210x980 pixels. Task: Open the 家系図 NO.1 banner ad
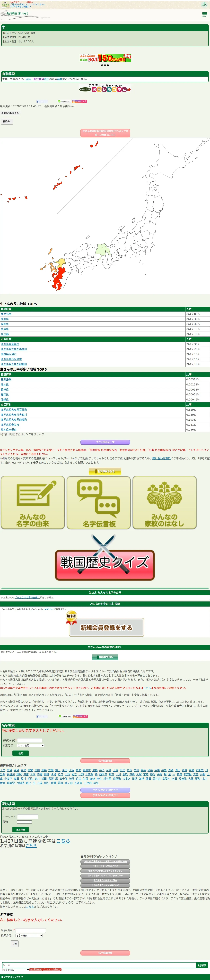[x=105, y=58]
